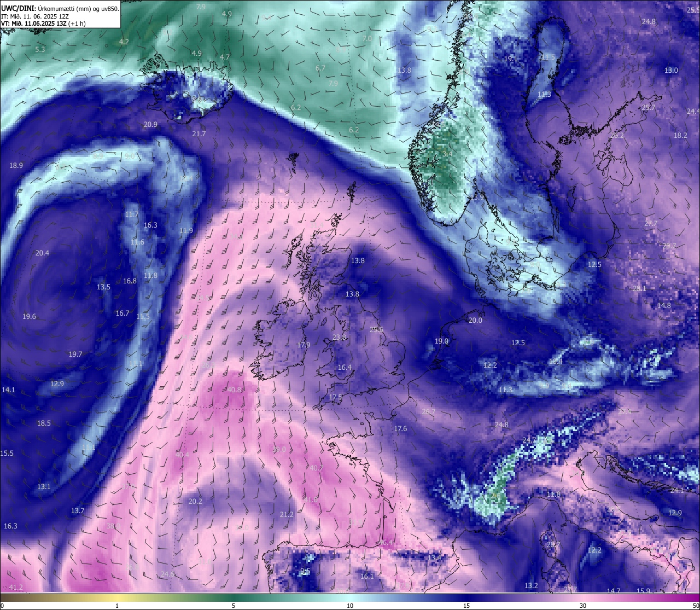
Task: Click the 15 tick label on color scale
Action: [466, 606]
